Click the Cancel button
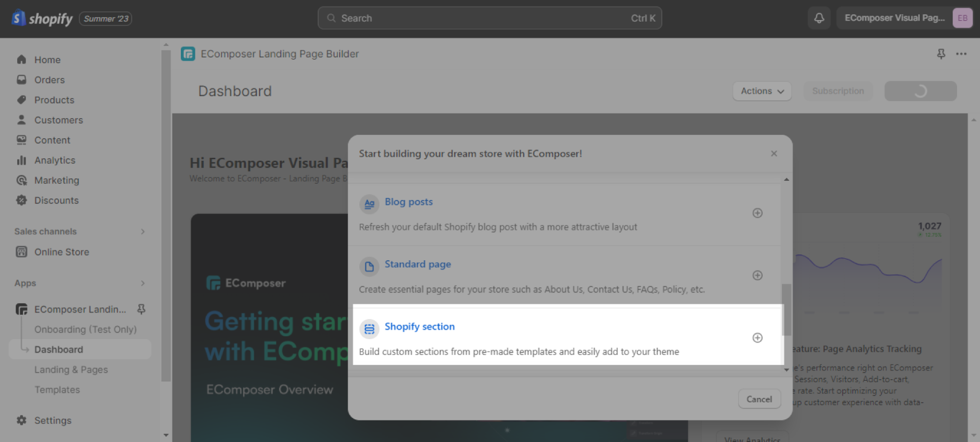Screen dimensions: 980x442 coord(759,399)
